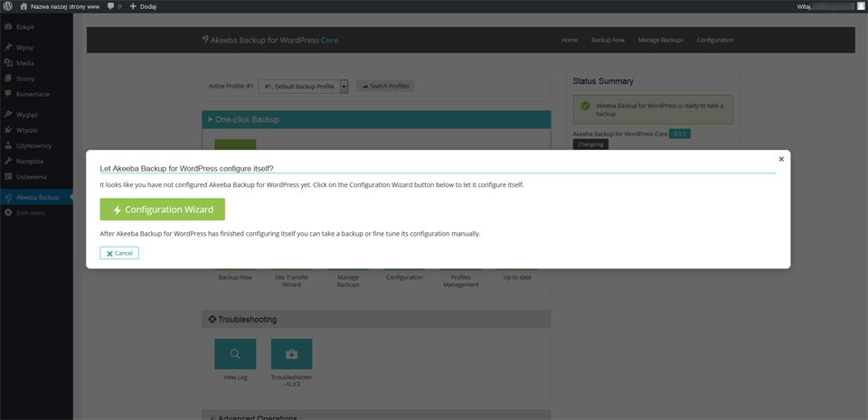Image resolution: width=868 pixels, height=420 pixels.
Task: Open the Troubleshooter ALICE tile
Action: [x=292, y=354]
